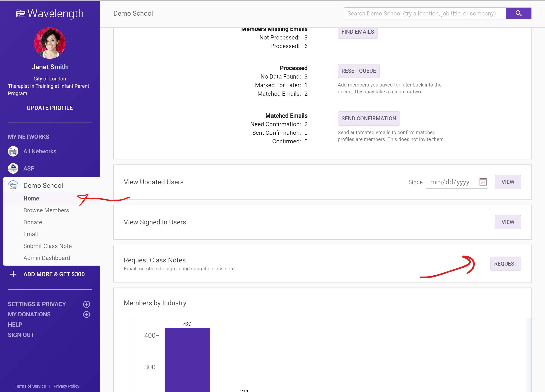
Task: Click the MY DONATIONS expand icon
Action: (x=86, y=314)
